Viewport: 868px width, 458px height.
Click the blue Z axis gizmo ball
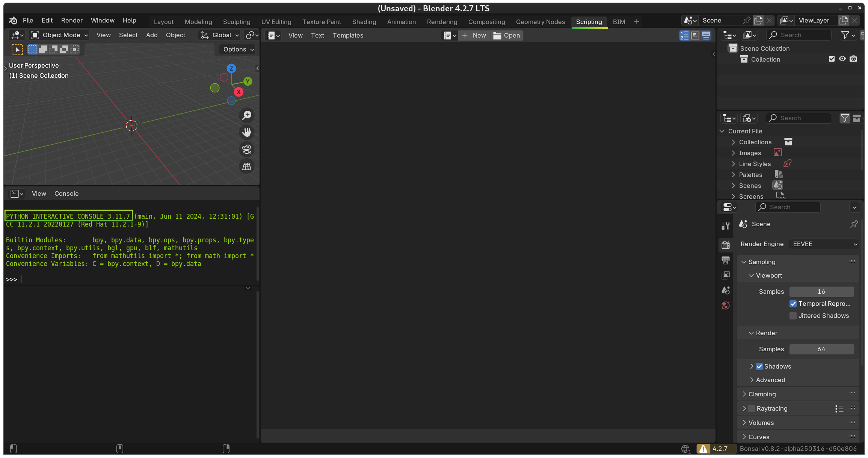click(x=231, y=68)
